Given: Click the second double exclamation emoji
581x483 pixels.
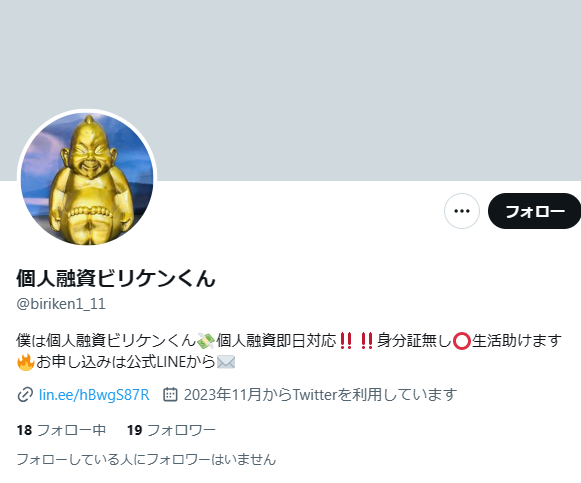Looking at the screenshot, I should click(x=367, y=341).
